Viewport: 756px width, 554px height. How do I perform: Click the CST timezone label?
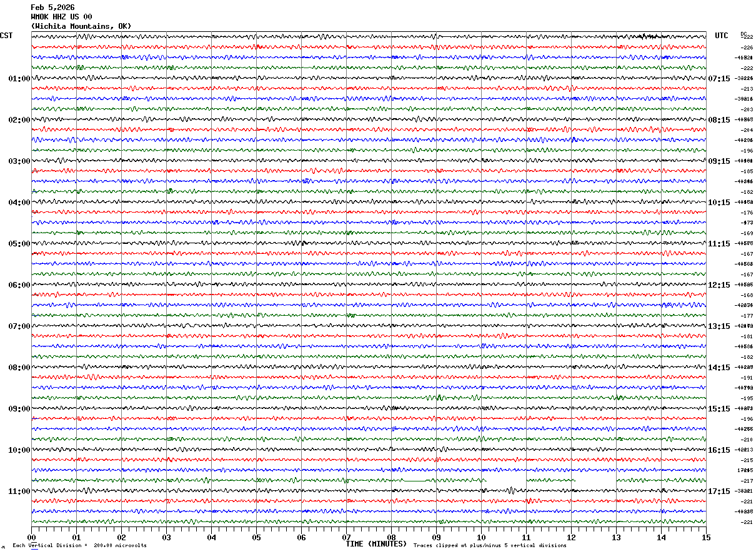coord(6,36)
